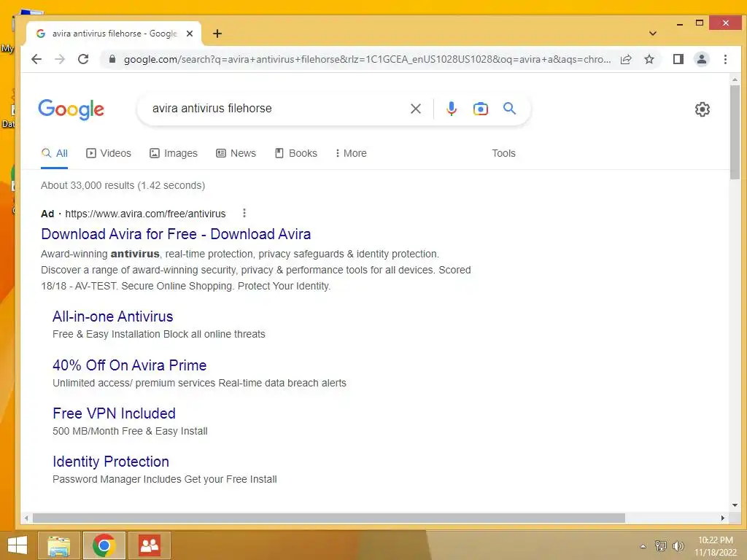Open the volume tray icon
This screenshot has width=747, height=560.
coord(678,546)
